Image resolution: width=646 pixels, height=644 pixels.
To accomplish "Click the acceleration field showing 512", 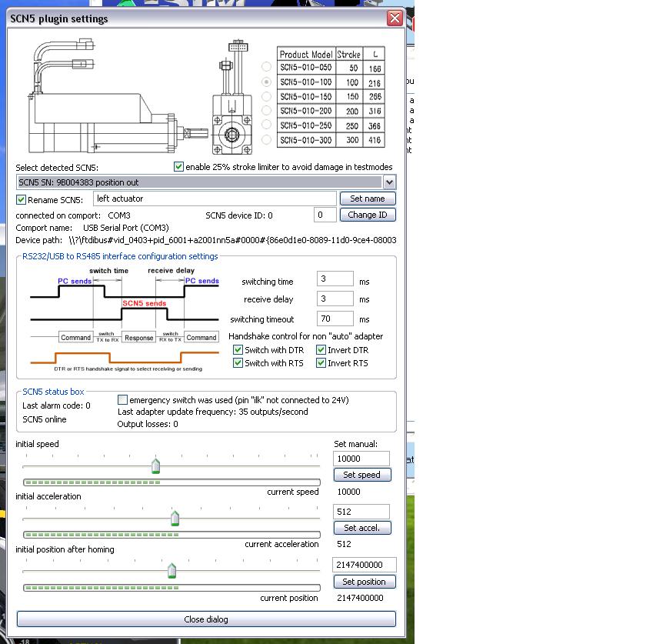I will click(361, 512).
